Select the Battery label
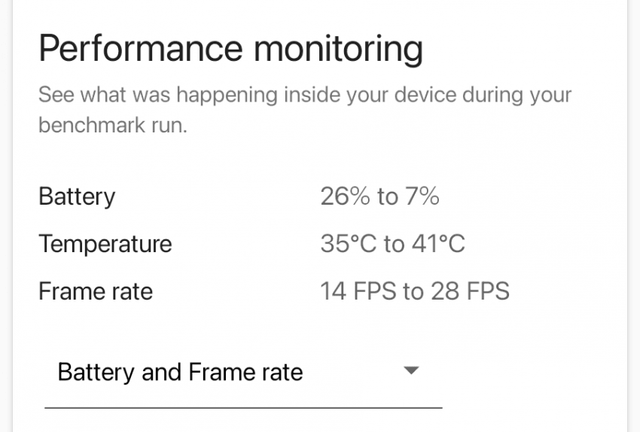Screen dimensions: 640x432 pyautogui.click(x=76, y=196)
